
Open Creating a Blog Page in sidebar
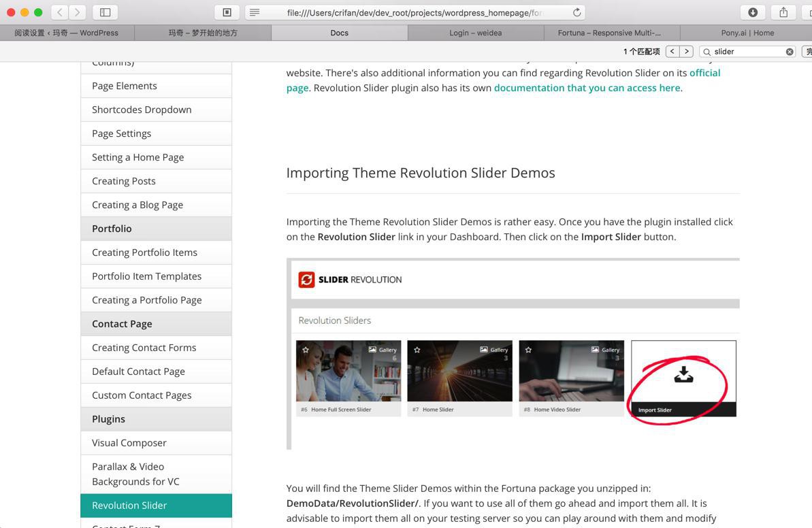pyautogui.click(x=157, y=205)
